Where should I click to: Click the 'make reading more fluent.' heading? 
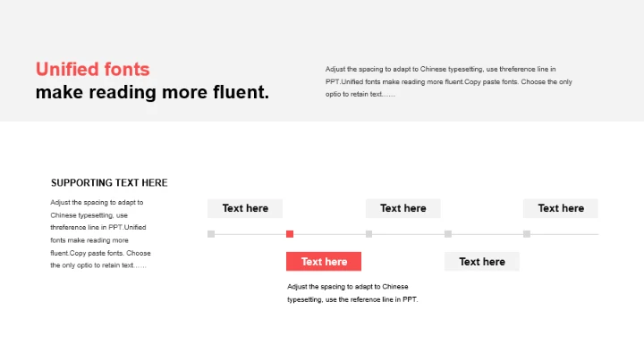pyautogui.click(x=152, y=92)
